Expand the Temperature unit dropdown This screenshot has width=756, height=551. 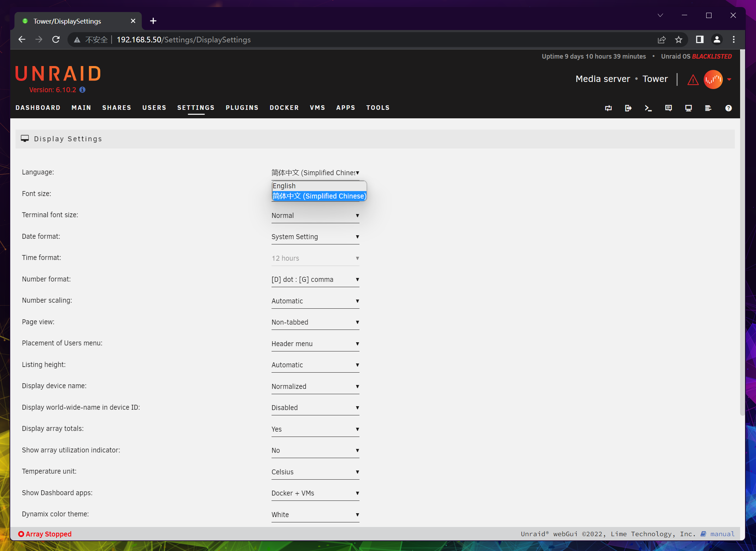pos(315,472)
